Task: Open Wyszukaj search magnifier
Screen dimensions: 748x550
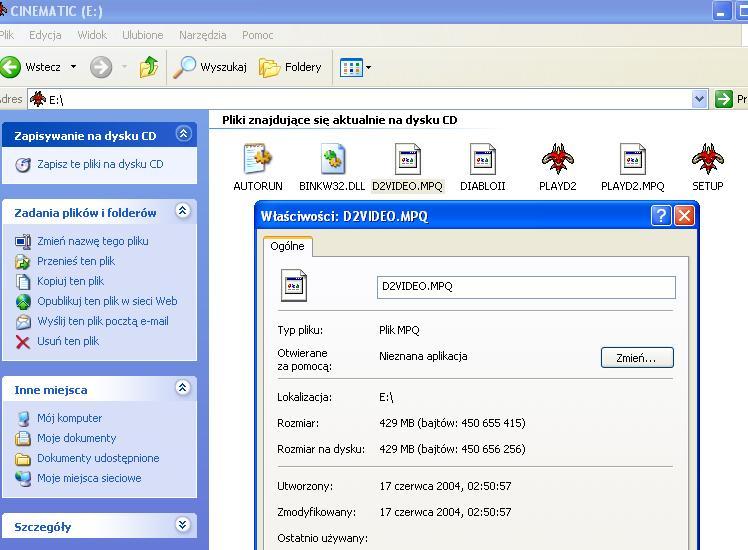Action: coord(185,67)
